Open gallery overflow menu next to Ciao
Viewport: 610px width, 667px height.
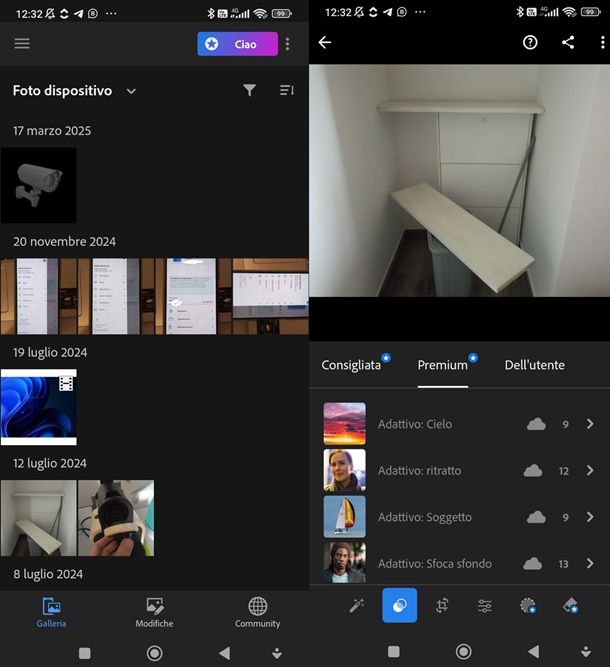click(x=288, y=44)
